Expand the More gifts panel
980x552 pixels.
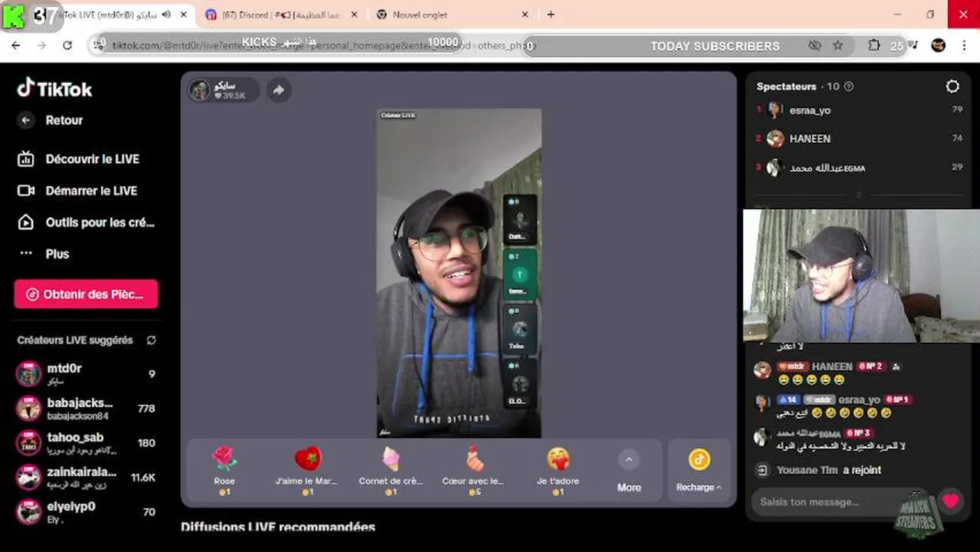click(629, 471)
